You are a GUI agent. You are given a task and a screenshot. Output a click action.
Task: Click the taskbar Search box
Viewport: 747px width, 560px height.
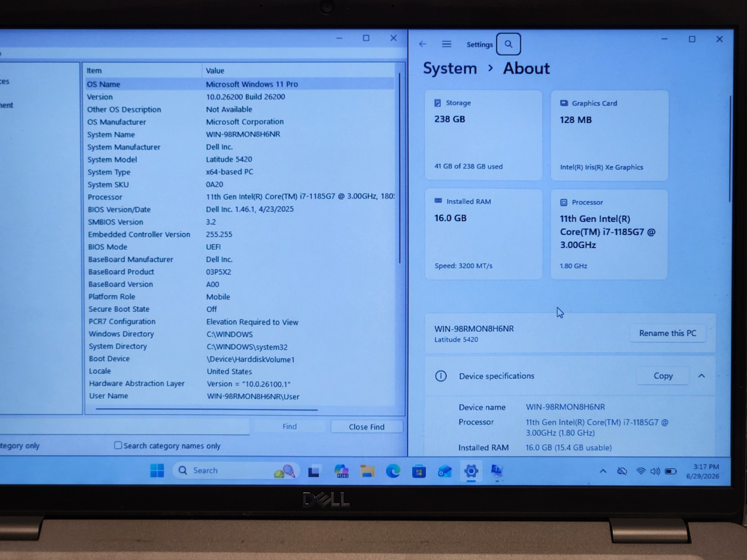236,470
